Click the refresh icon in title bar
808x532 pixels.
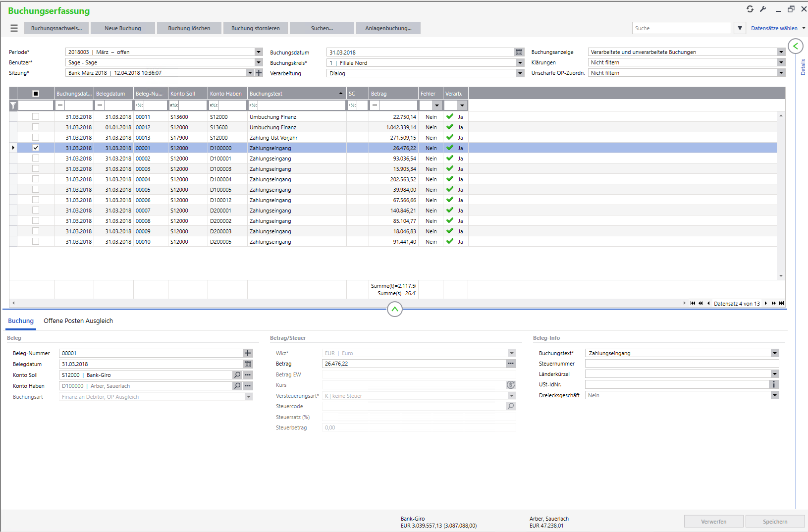click(x=750, y=9)
